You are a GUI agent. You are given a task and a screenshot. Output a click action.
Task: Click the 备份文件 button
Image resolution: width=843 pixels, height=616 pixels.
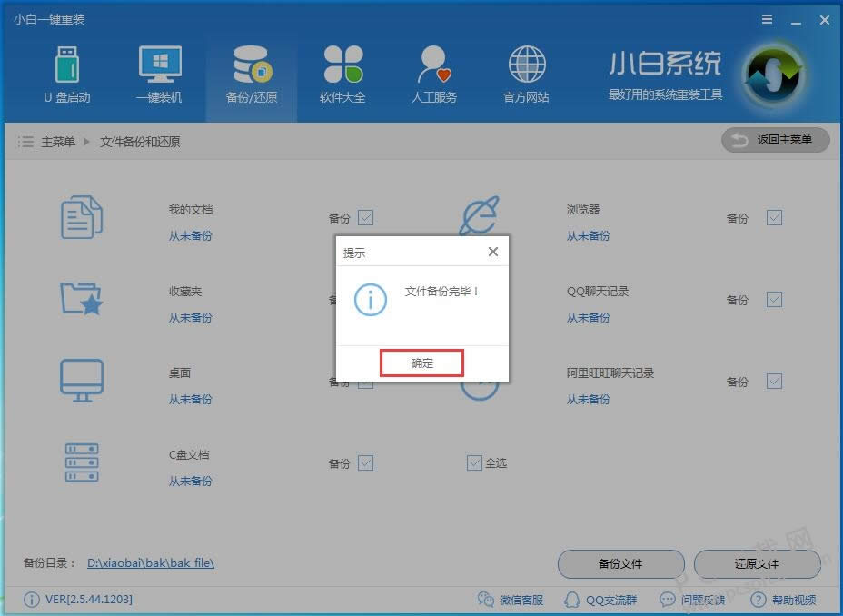coord(621,564)
